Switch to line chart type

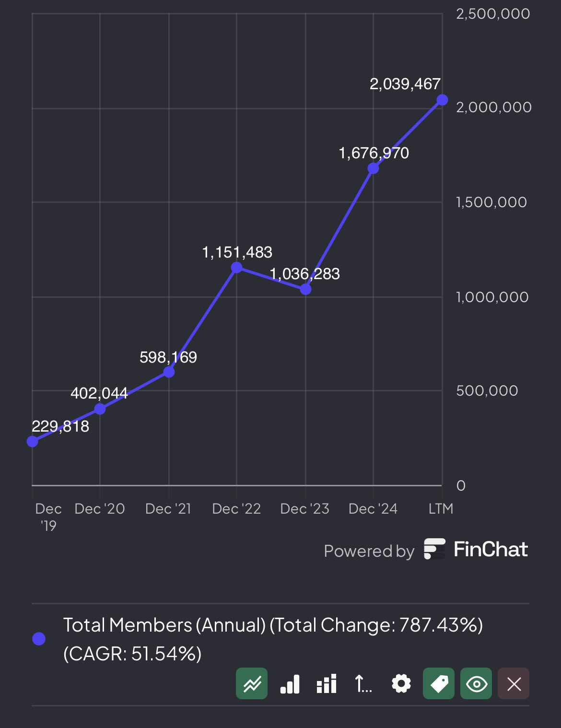tap(252, 683)
